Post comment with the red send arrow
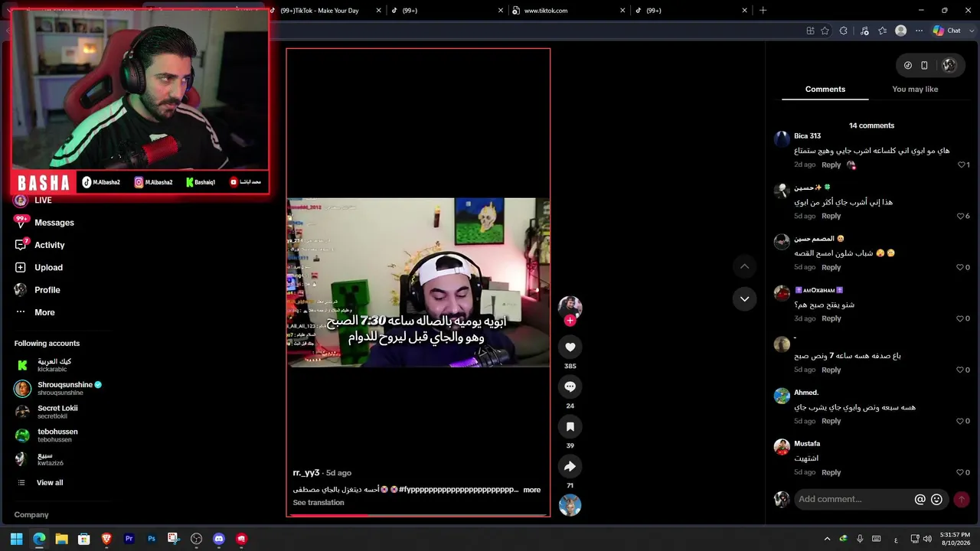The width and height of the screenshot is (980, 551). [x=962, y=499]
